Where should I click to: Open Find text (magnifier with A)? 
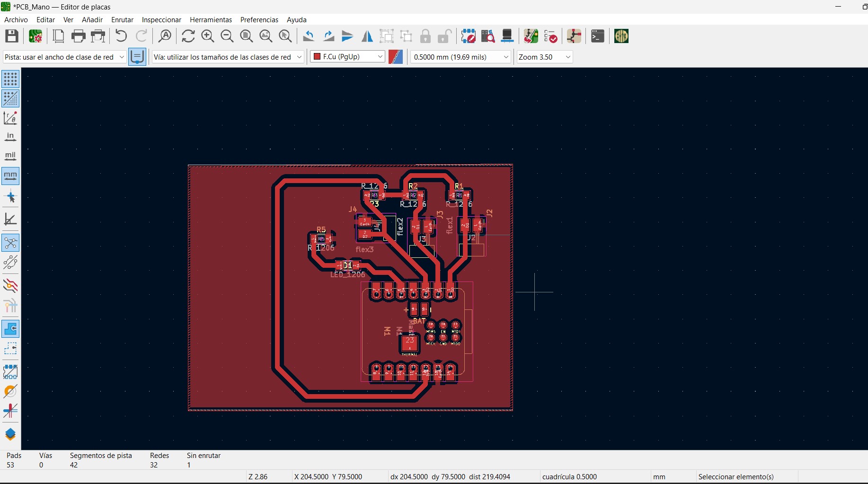coord(165,36)
